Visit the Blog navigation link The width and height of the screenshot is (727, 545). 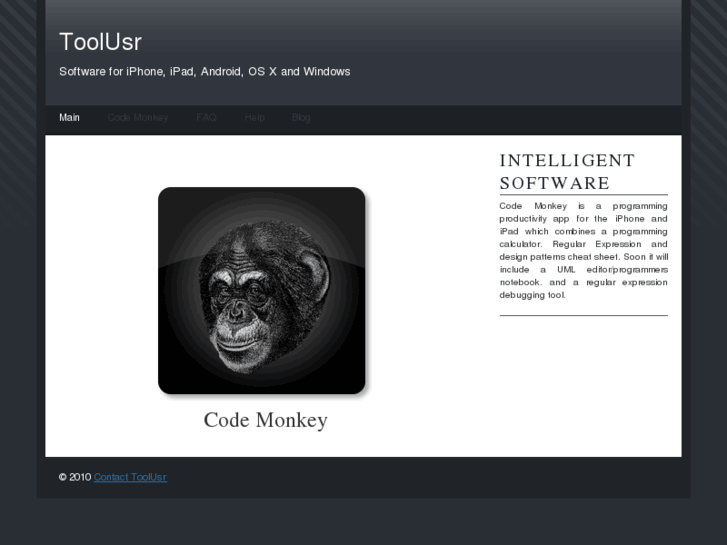click(301, 118)
